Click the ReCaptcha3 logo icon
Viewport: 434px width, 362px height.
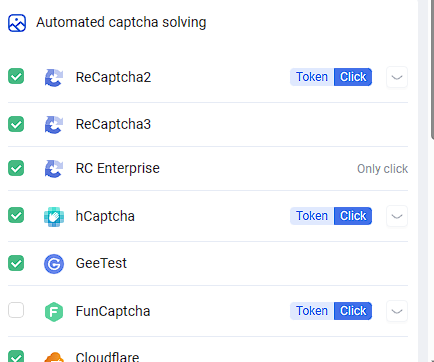[54, 124]
